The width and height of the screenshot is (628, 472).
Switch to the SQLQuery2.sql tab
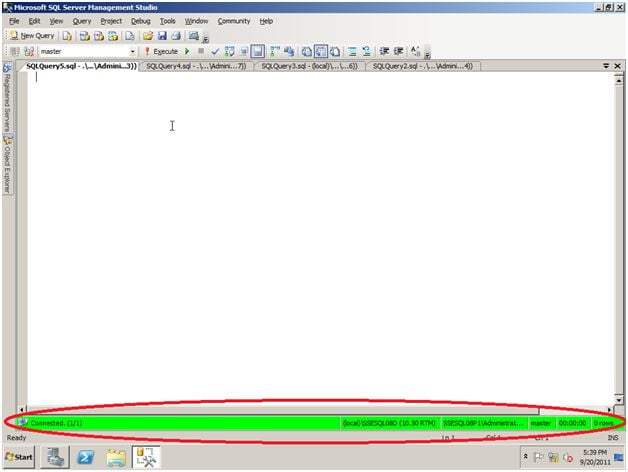pos(423,66)
